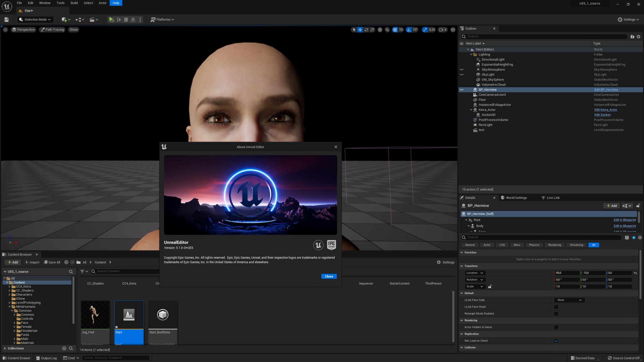Open the Settings dropdown in main toolbar
644x362 pixels.
(x=628, y=20)
